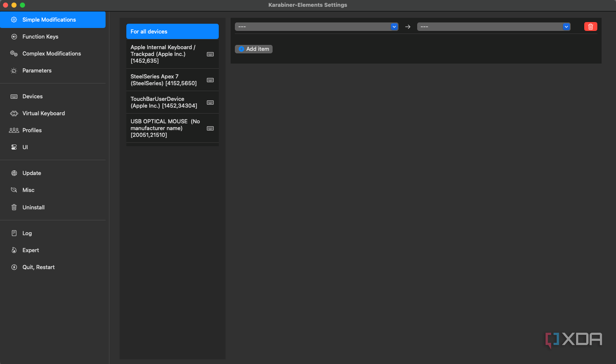Click the Add item button
The image size is (616, 364).
point(254,49)
